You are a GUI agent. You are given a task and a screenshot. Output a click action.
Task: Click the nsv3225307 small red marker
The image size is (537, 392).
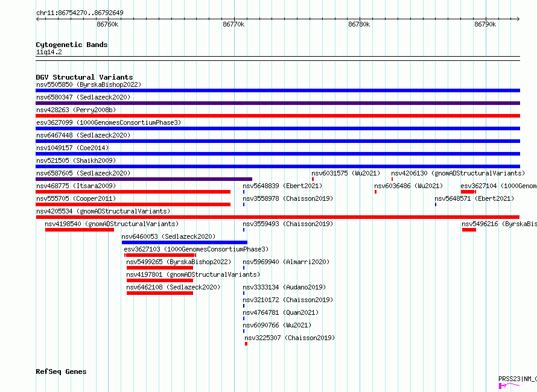point(246,344)
